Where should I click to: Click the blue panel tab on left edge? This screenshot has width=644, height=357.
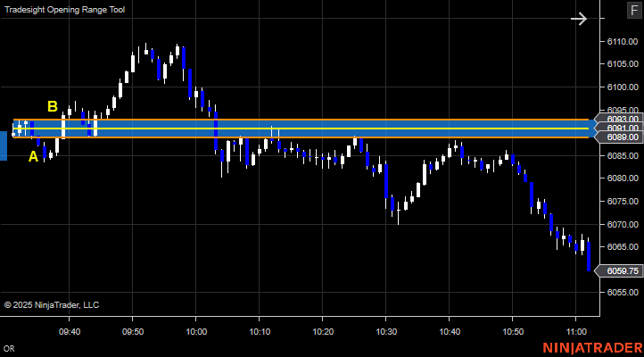coord(4,145)
